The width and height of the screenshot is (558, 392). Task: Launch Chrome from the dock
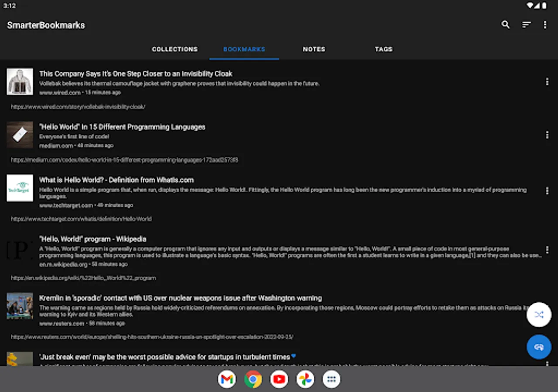[x=253, y=379]
